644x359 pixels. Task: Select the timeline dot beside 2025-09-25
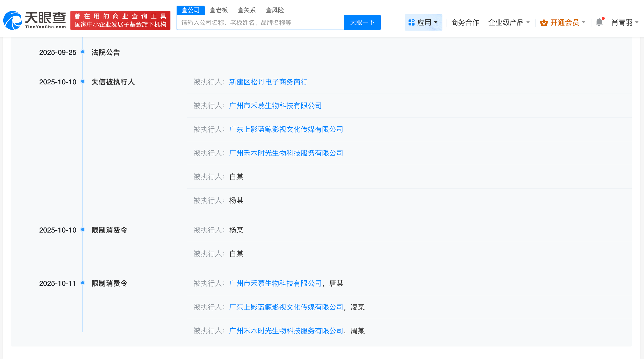click(x=82, y=52)
